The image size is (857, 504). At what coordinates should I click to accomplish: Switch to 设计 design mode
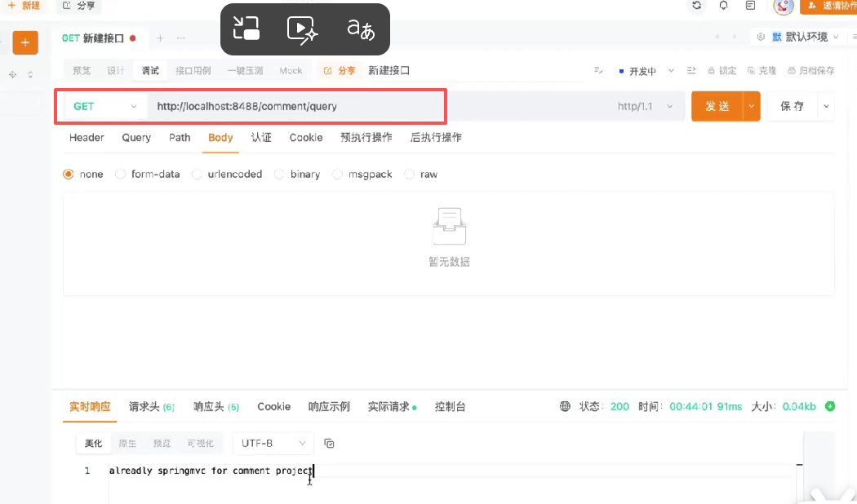point(116,70)
